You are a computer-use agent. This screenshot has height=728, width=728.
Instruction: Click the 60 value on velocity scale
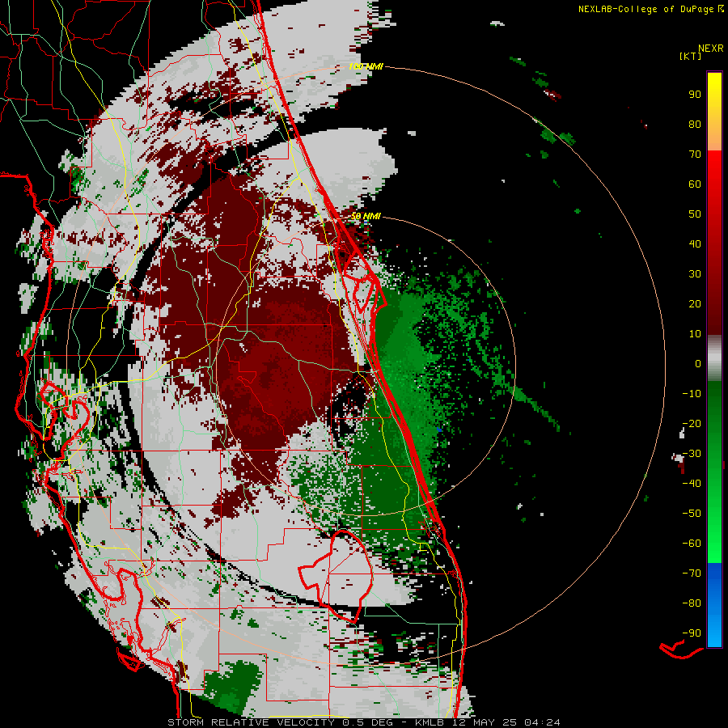(695, 184)
